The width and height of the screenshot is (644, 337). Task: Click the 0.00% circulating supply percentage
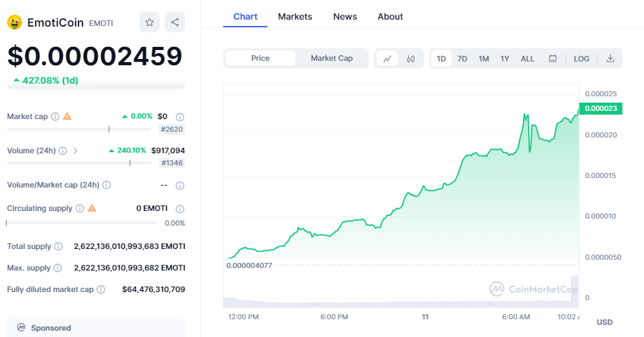175,224
